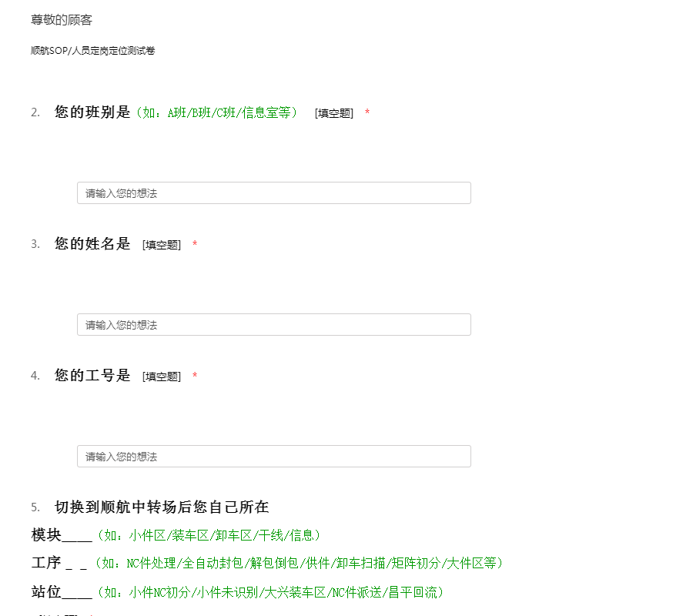693x616 pixels.
Task: Select the 尊敬的顾客 greeting text
Action: pos(62,20)
